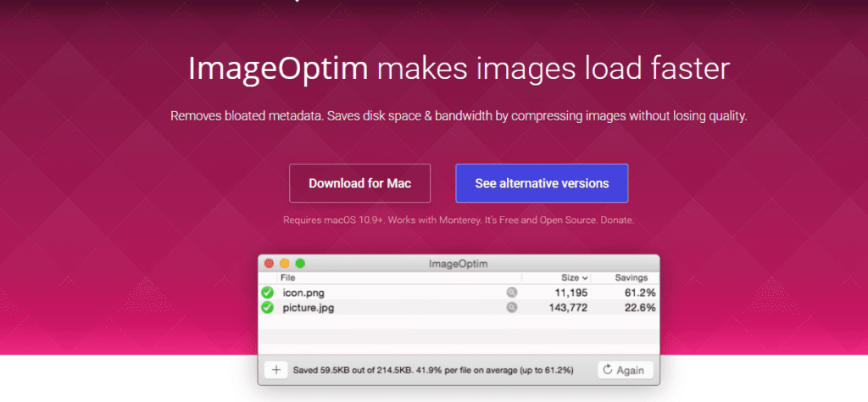Click the Removes bloated metadata description text
The image size is (868, 402).
(x=459, y=116)
